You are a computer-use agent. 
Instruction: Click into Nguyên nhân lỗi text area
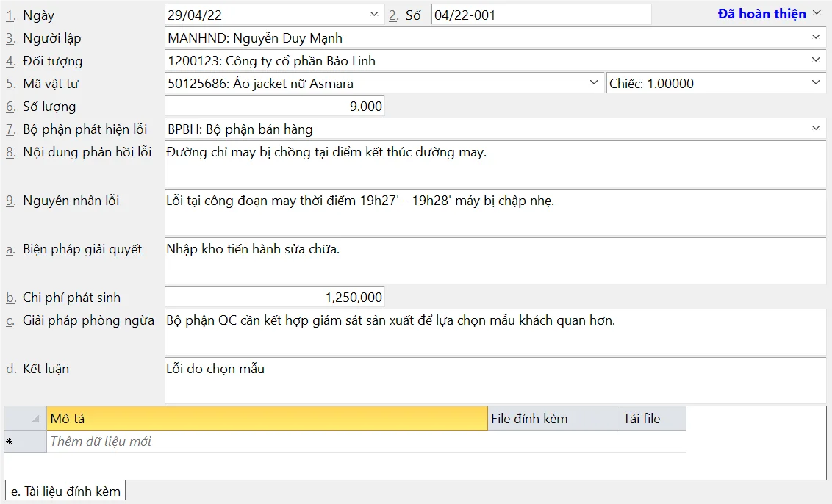(x=495, y=213)
